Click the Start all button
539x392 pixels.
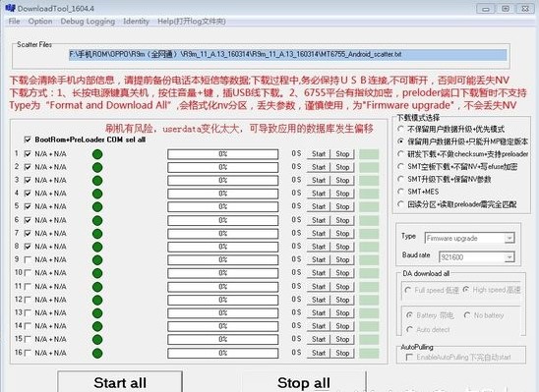tap(120, 382)
